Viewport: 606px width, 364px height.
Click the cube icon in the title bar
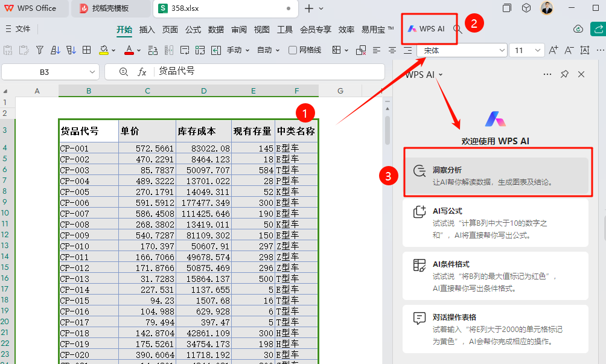click(x=526, y=8)
